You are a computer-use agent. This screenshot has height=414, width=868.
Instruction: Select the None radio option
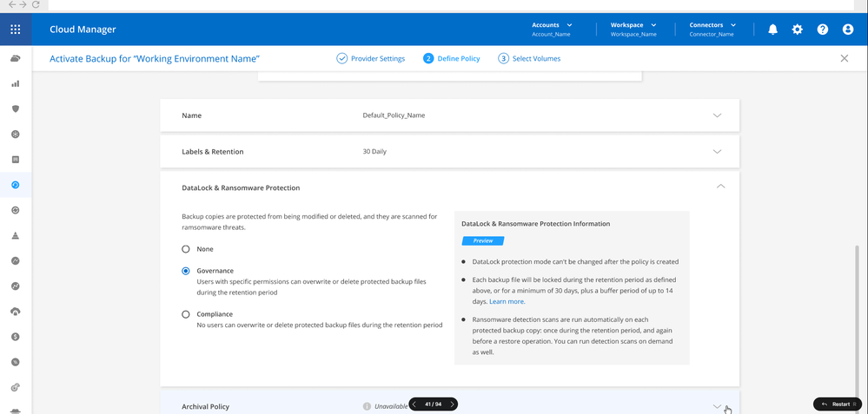click(186, 249)
